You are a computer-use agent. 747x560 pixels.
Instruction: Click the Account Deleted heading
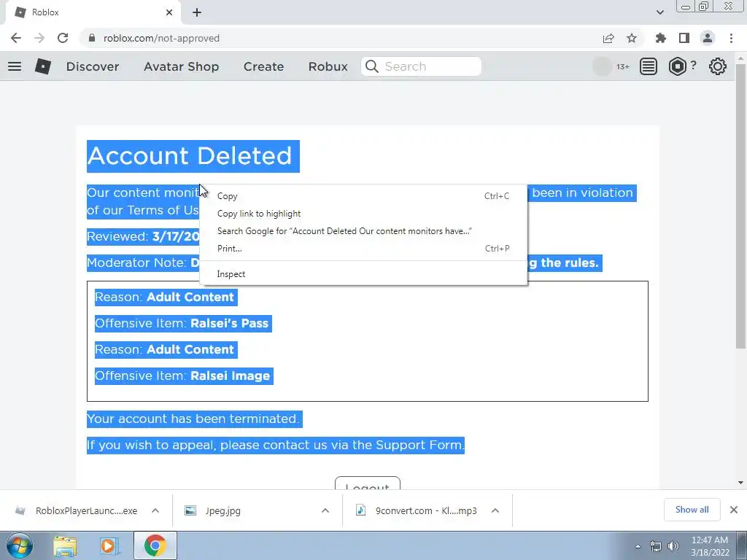(190, 156)
